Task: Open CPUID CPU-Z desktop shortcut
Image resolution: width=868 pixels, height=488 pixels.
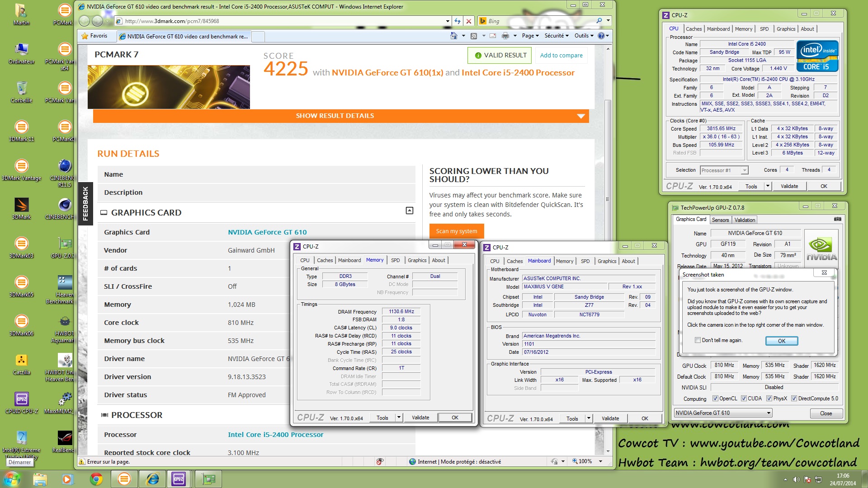Action: [x=21, y=403]
